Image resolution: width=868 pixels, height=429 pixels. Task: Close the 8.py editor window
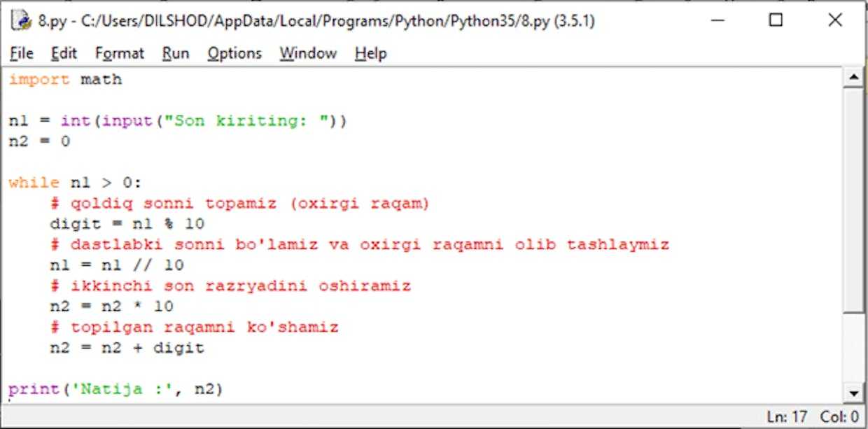pyautogui.click(x=835, y=21)
